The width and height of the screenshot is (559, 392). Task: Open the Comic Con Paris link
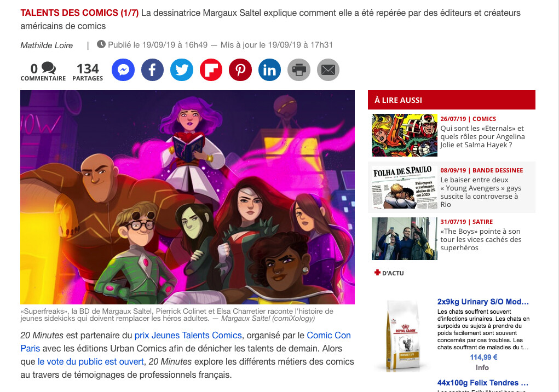tap(186, 342)
